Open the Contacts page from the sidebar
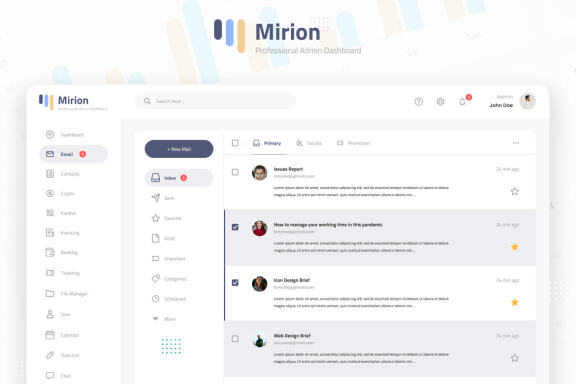 [62, 174]
